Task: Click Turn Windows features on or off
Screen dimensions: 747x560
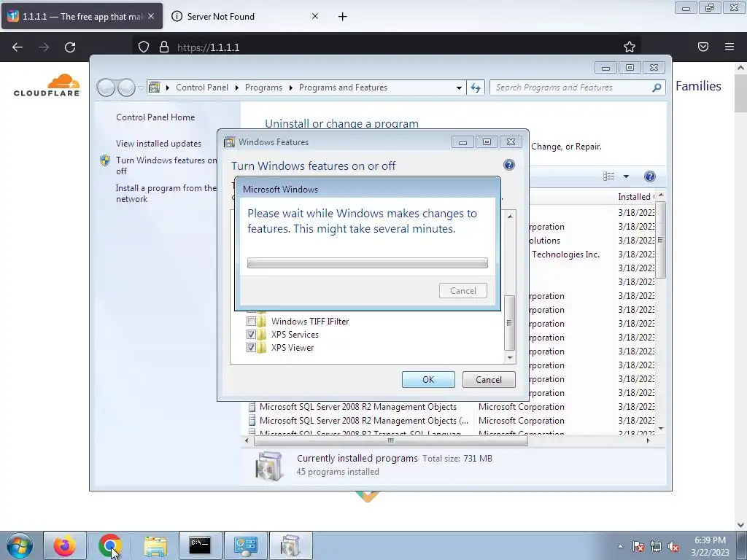Action: (x=166, y=166)
